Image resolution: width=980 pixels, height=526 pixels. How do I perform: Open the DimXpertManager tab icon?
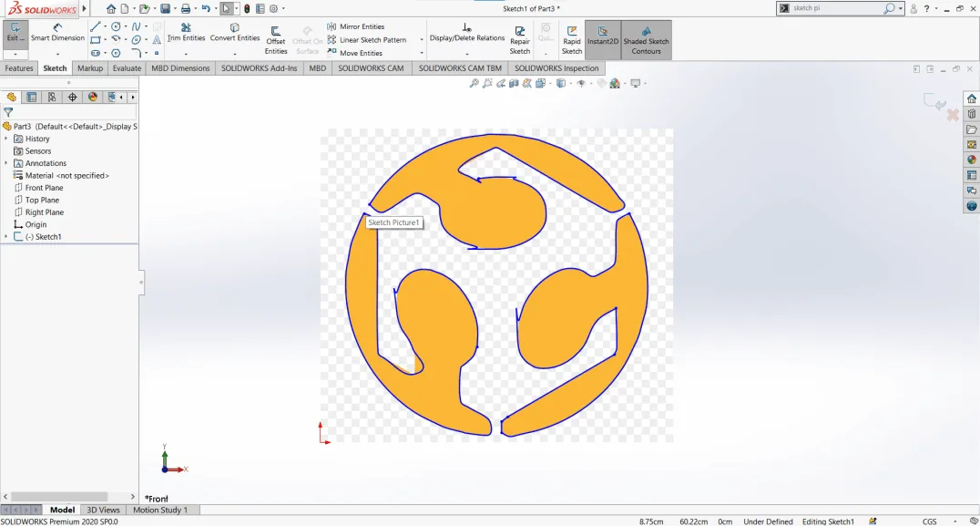tap(73, 97)
